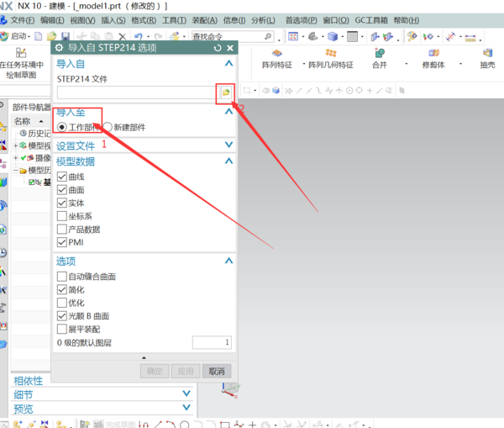504x428 pixels.
Task: Click the measure distance ruler icon
Action: pyautogui.click(x=470, y=37)
